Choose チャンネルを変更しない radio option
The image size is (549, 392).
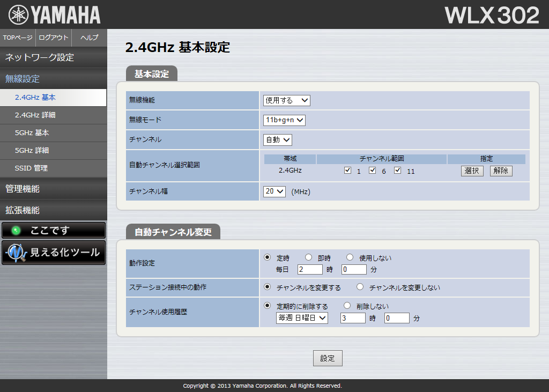point(360,287)
